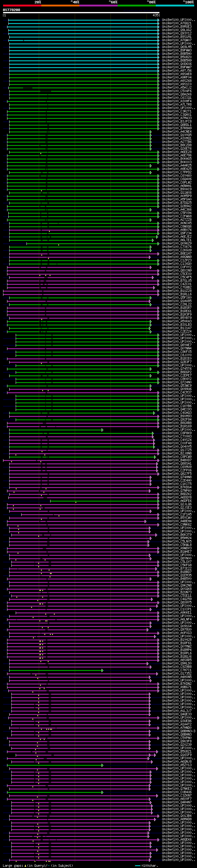This screenshot has width=197, height=868.
Task: Select UniRef100_A4CNE4 label
Action: pos(177,131)
